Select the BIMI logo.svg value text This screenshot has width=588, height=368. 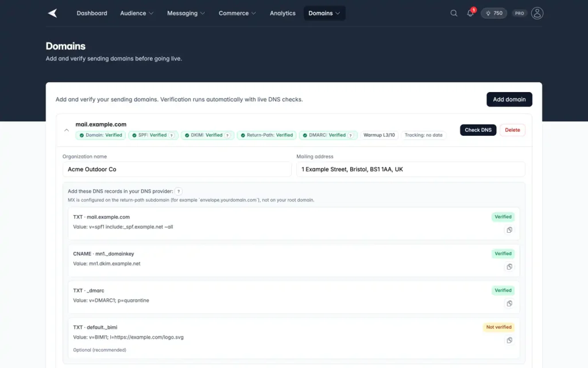tap(136, 337)
